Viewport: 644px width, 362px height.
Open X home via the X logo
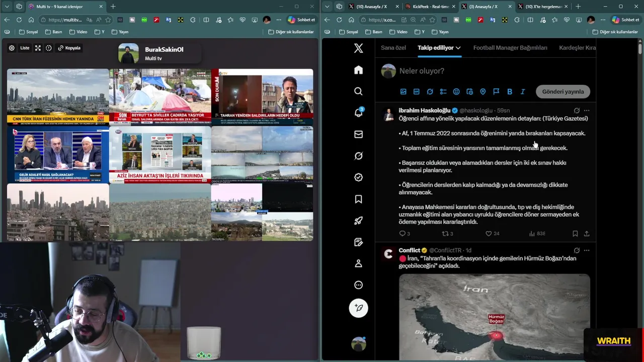coord(358,48)
